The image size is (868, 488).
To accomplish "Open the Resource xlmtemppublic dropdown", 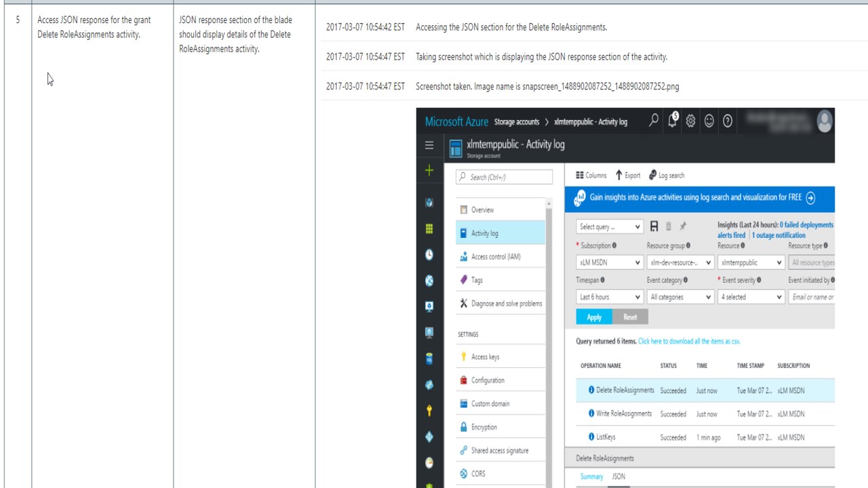I will 751,262.
